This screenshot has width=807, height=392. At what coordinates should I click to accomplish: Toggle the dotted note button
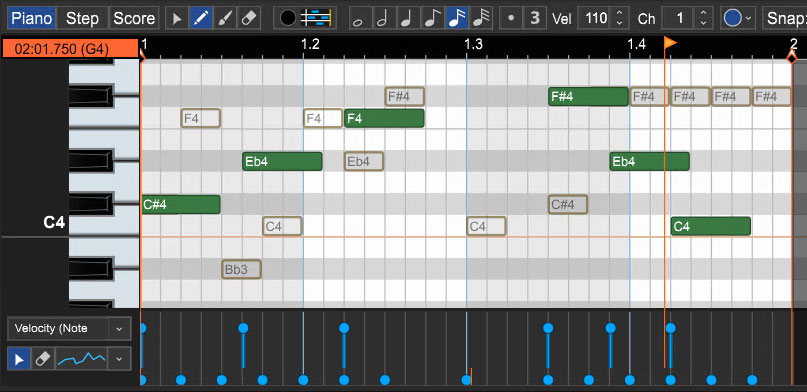(x=511, y=19)
